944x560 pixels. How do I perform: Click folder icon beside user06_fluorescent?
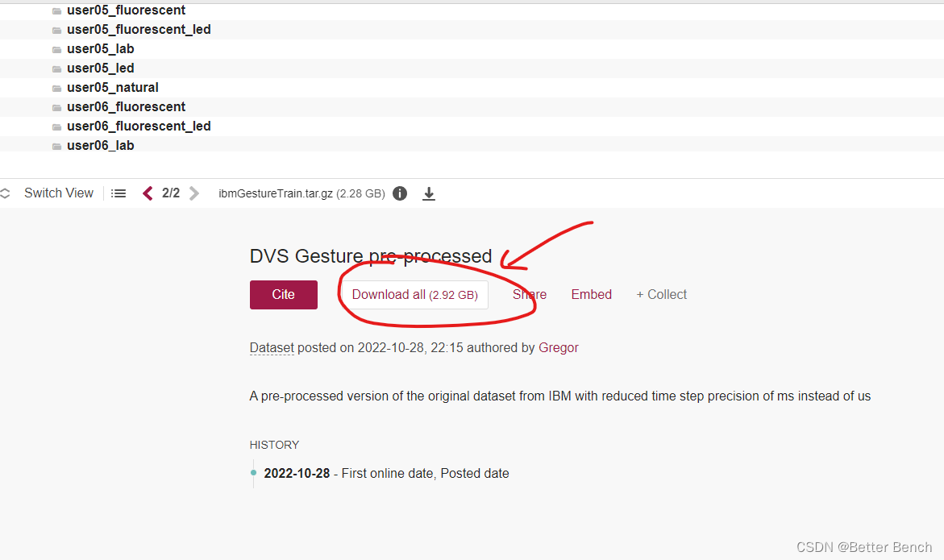(x=56, y=108)
